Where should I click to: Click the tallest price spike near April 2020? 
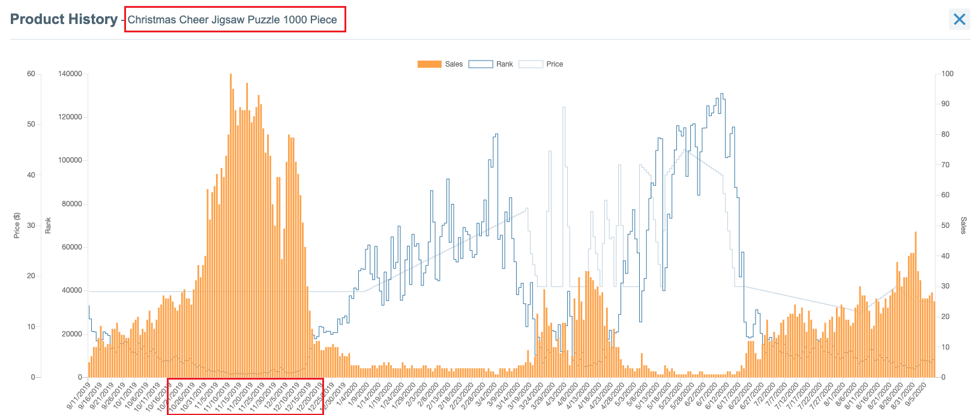tap(564, 108)
